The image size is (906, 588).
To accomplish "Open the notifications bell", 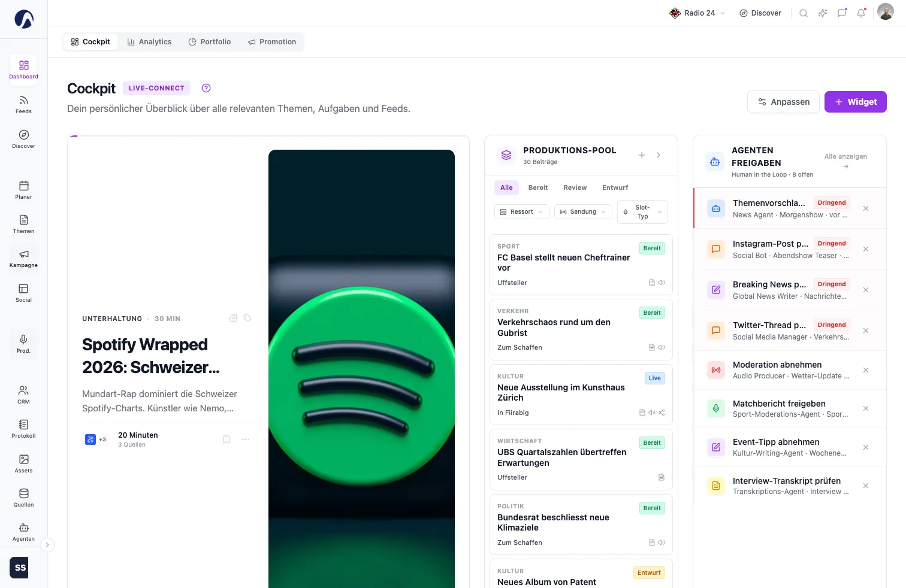I will 861,13.
